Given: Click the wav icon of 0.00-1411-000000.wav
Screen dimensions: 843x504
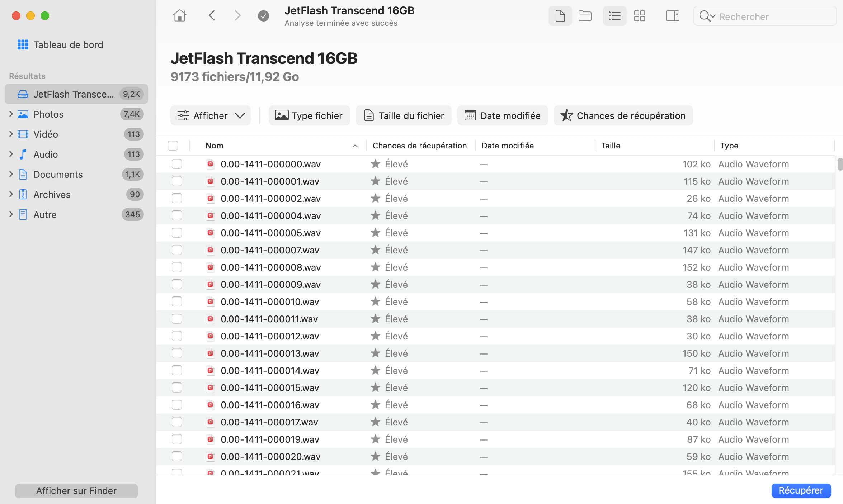Looking at the screenshot, I should click(x=211, y=164).
